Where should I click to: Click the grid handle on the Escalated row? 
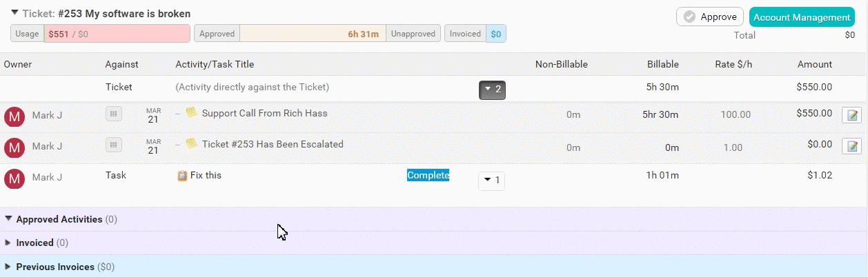pos(114,145)
